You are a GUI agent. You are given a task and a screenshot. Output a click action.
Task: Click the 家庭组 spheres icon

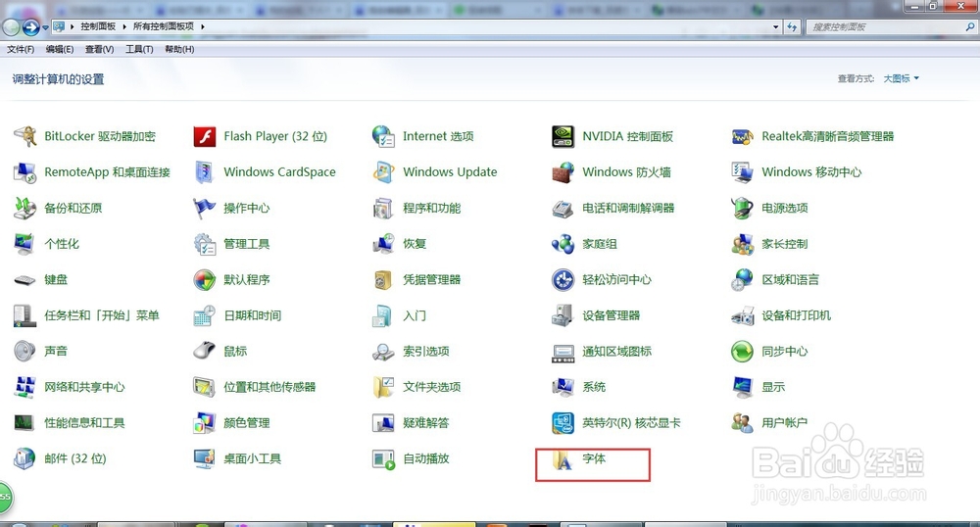pos(563,244)
